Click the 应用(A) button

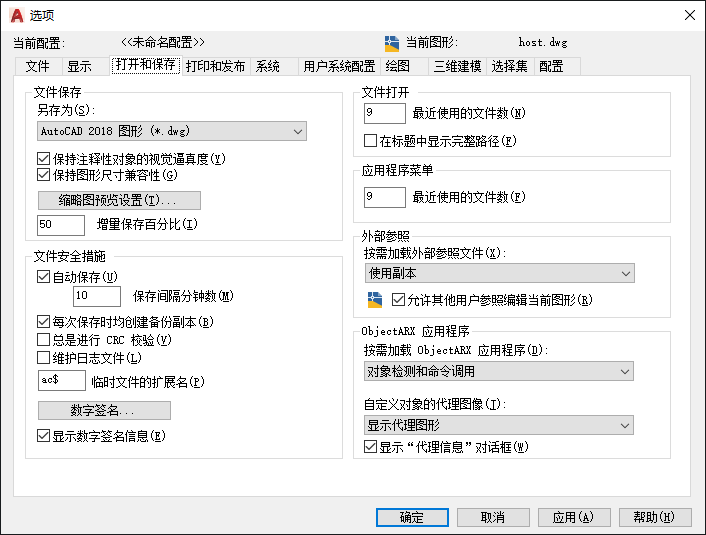(574, 517)
